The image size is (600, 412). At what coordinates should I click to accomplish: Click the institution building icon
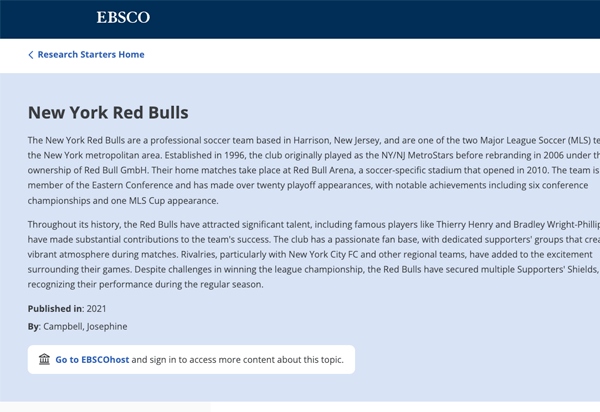pyautogui.click(x=44, y=359)
